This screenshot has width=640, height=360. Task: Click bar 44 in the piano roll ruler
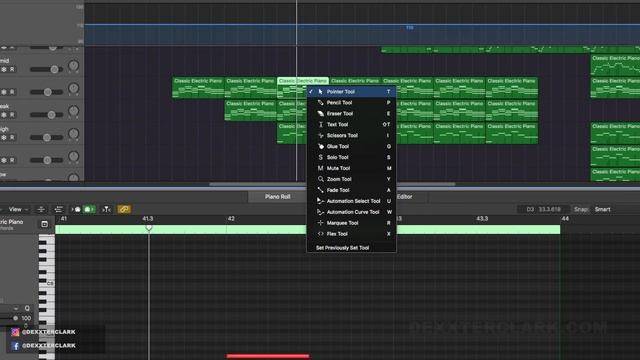pyautogui.click(x=565, y=219)
